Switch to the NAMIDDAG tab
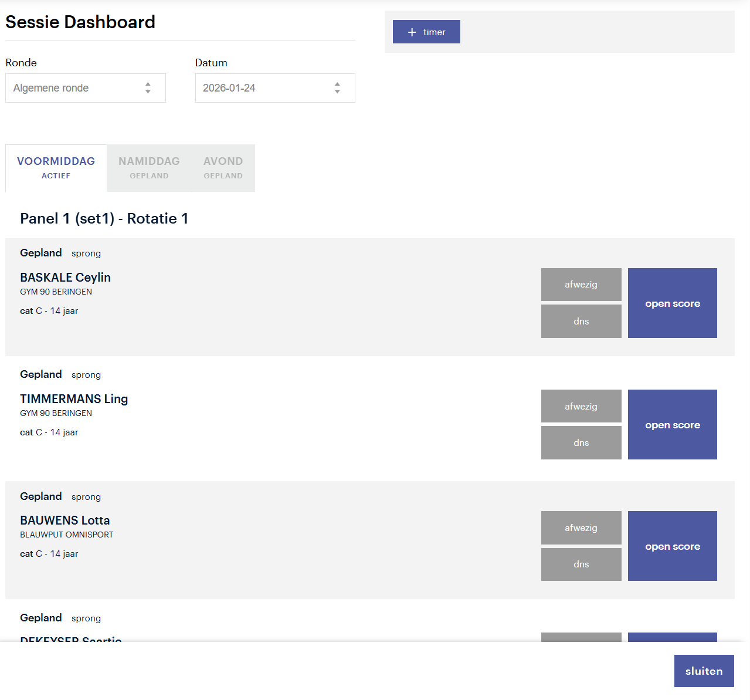The width and height of the screenshot is (750, 700). (149, 167)
